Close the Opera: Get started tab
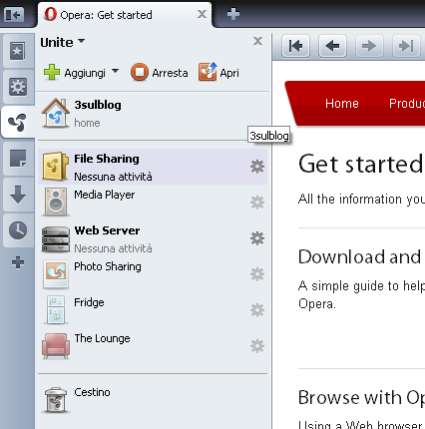This screenshot has height=429, width=425. pyautogui.click(x=202, y=14)
